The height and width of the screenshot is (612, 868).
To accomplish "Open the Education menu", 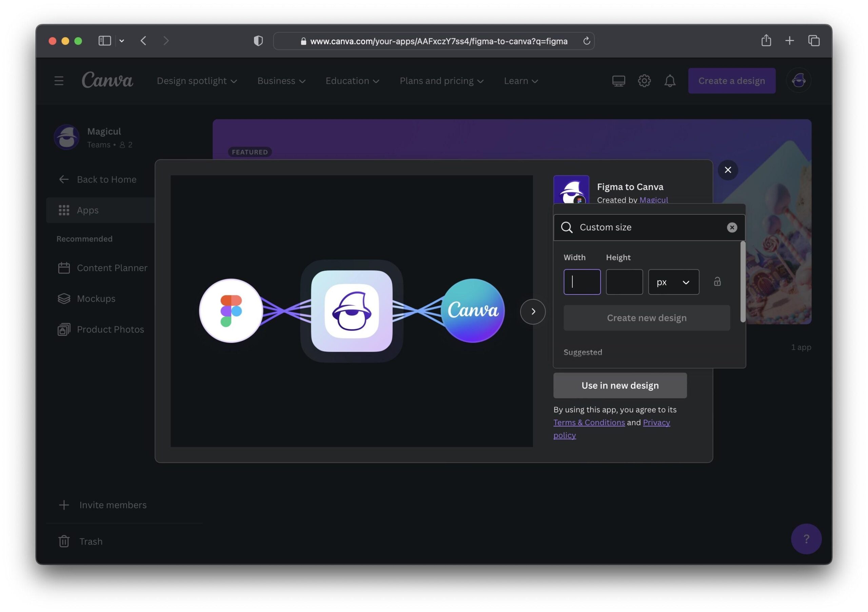I will point(352,80).
